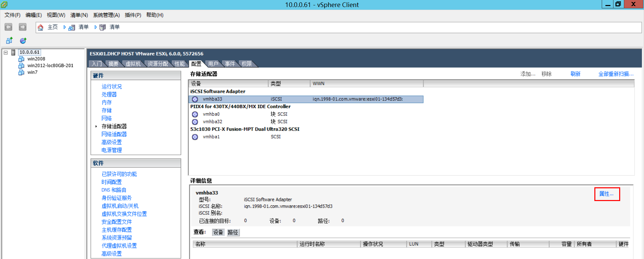This screenshot has height=259, width=644.
Task: Open the 帮助(H) menu
Action: pyautogui.click(x=155, y=15)
